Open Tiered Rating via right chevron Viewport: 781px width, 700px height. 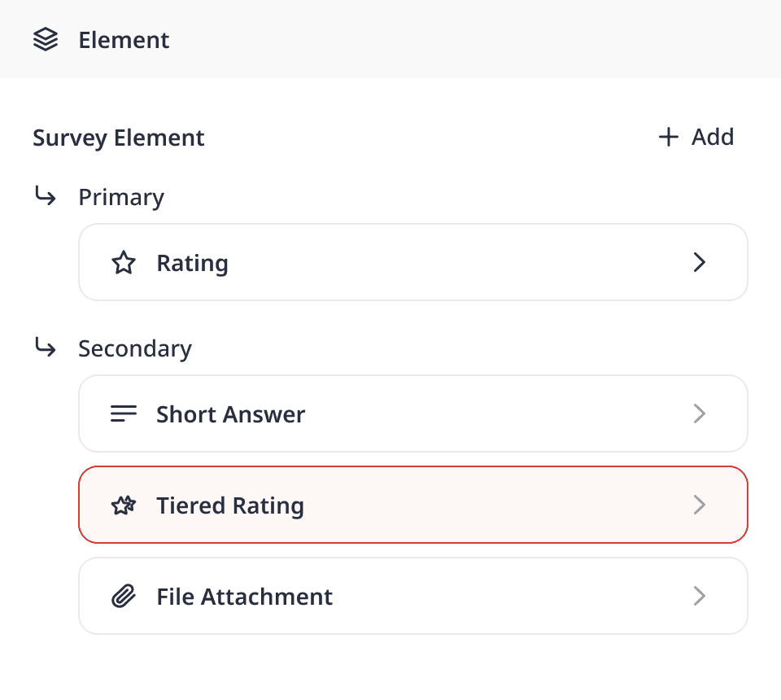[x=699, y=505]
